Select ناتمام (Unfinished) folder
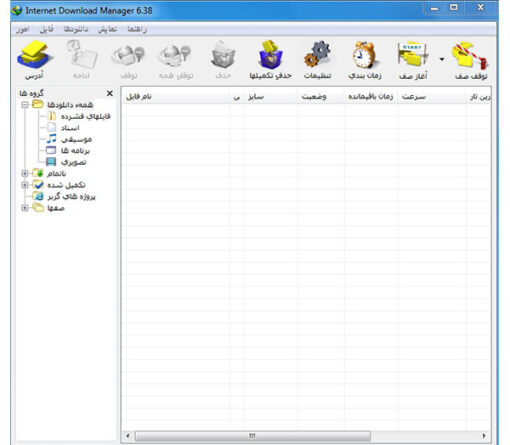Screen dimensions: 510x445 click(x=56, y=173)
